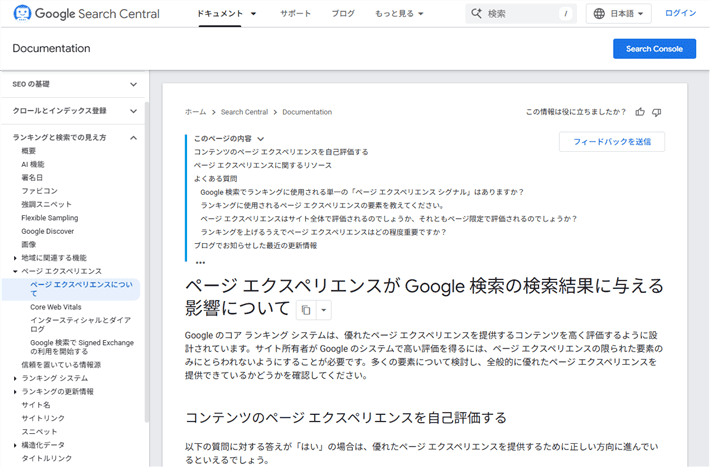Jump to ランキングに使用される要素 question
Image resolution: width=710 pixels, height=467 pixels.
(322, 206)
